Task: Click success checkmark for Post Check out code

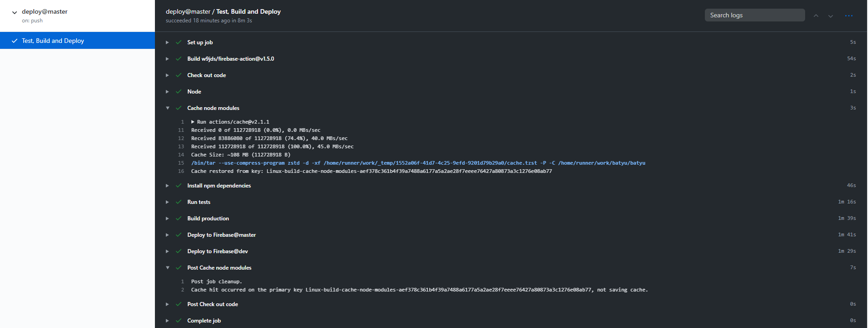Action: click(x=179, y=304)
